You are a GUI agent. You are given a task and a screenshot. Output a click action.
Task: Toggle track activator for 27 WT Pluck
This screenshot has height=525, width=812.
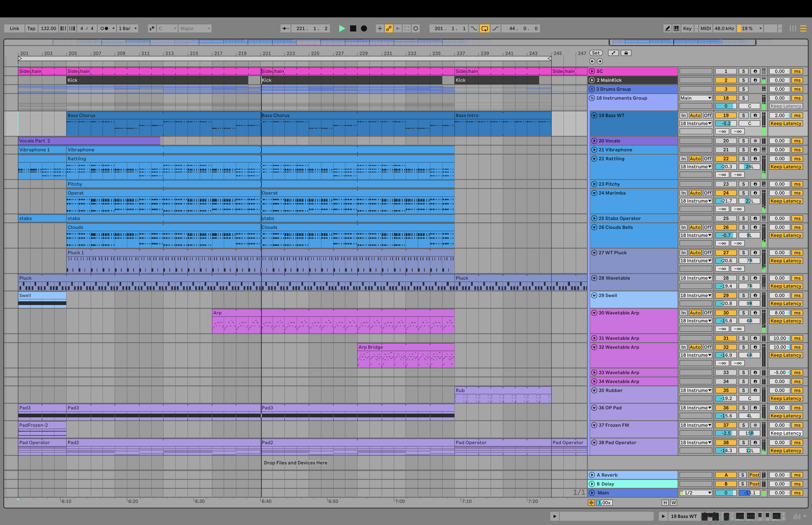point(726,253)
